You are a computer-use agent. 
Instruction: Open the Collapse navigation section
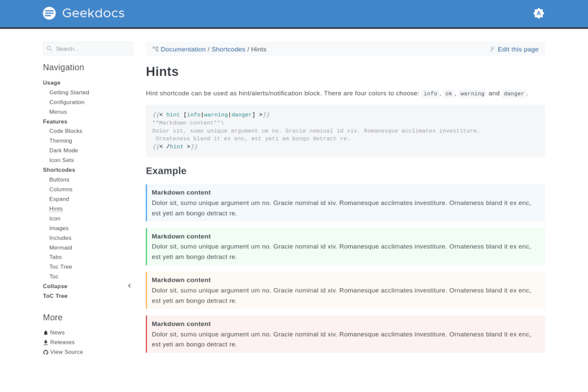point(55,286)
